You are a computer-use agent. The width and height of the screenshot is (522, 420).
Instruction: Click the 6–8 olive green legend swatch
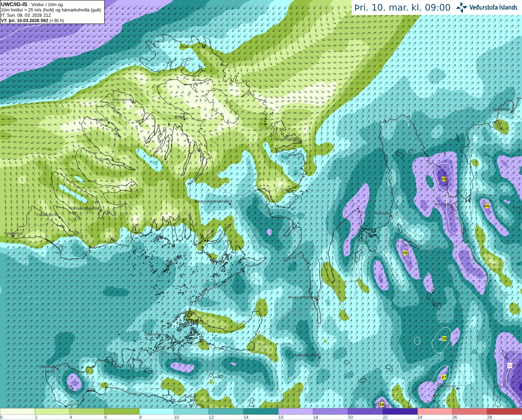tap(122, 411)
